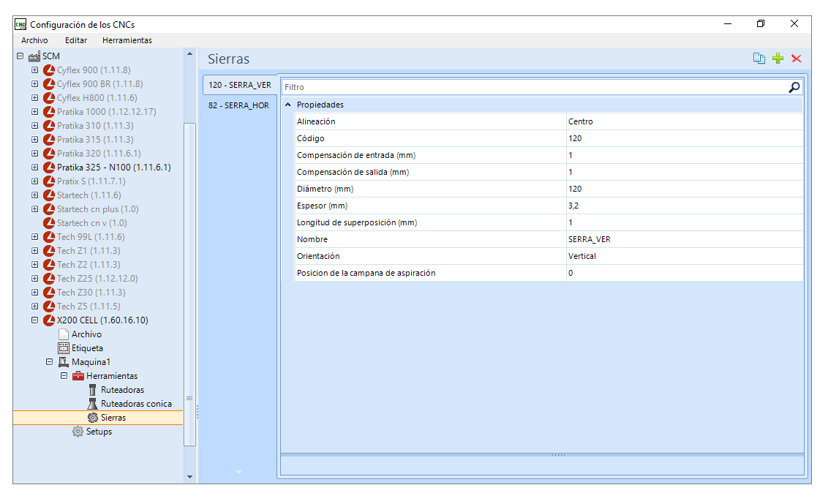Click the Compensación de entrada value cell
Screen dimensions: 839x504
click(685, 155)
